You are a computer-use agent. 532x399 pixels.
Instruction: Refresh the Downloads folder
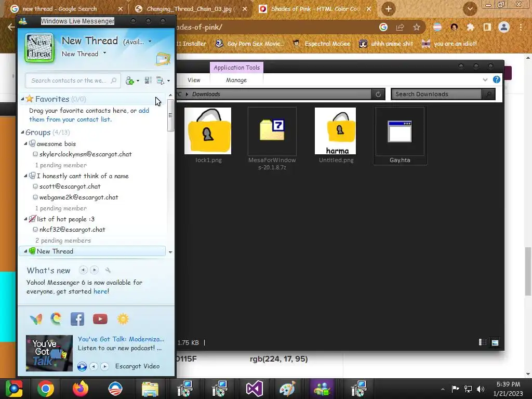click(x=378, y=95)
